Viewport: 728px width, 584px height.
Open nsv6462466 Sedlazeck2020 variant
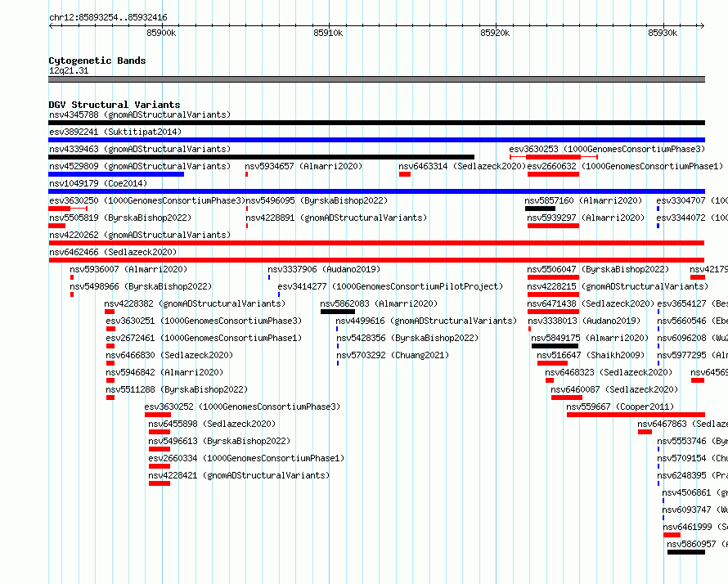tap(113, 252)
